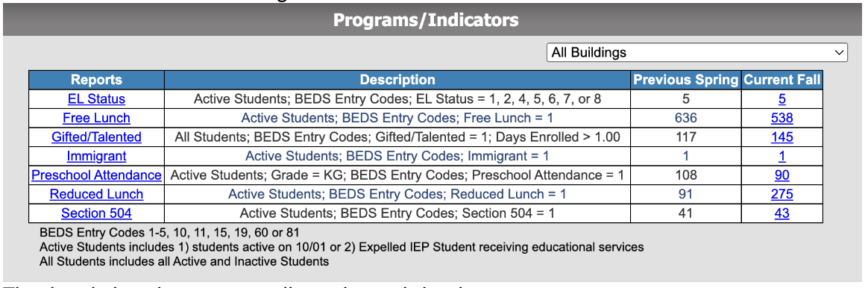Open the Gifted/Talented report link

tap(96, 137)
